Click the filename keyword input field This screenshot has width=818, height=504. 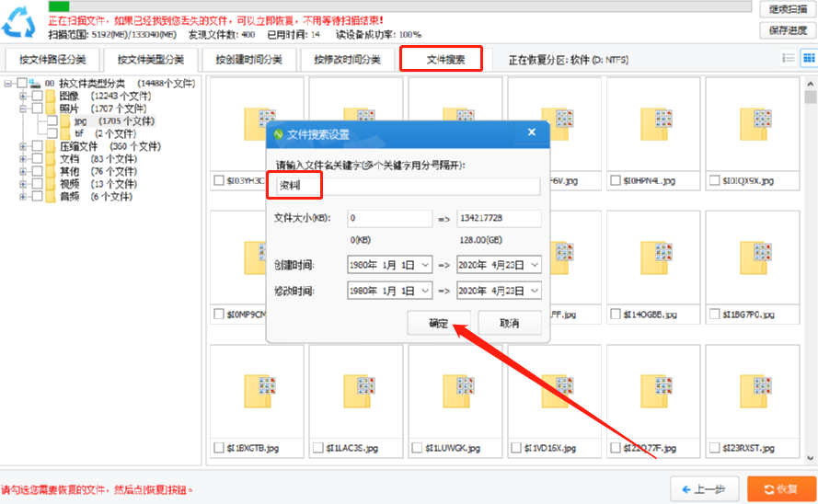pyautogui.click(x=408, y=186)
